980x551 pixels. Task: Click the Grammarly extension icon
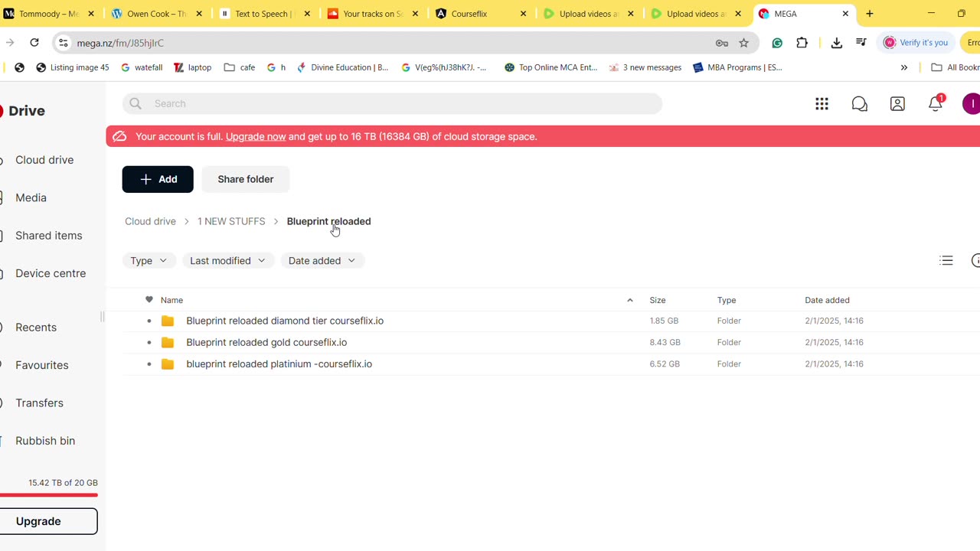pyautogui.click(x=777, y=43)
